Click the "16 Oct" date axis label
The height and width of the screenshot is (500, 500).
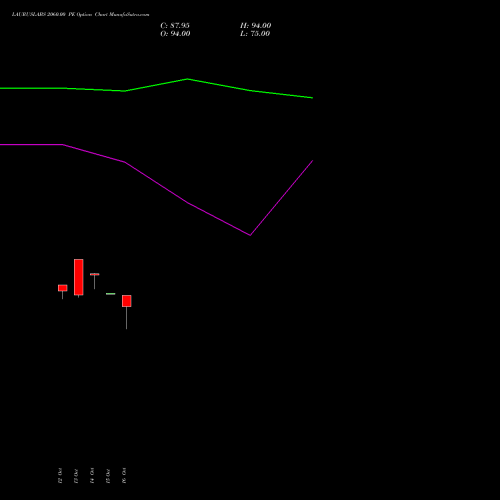(x=124, y=476)
